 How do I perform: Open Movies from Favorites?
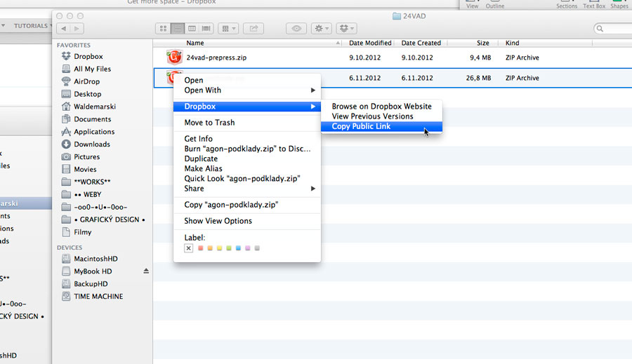(x=85, y=169)
